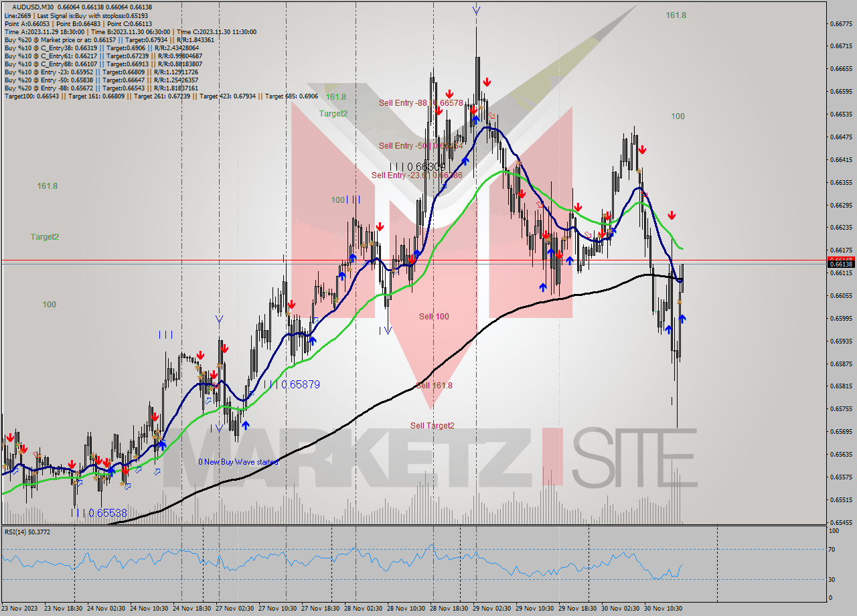The image size is (857, 616).
Task: Click the '30 Nov 10:30' time axis label
Action: tap(665, 609)
